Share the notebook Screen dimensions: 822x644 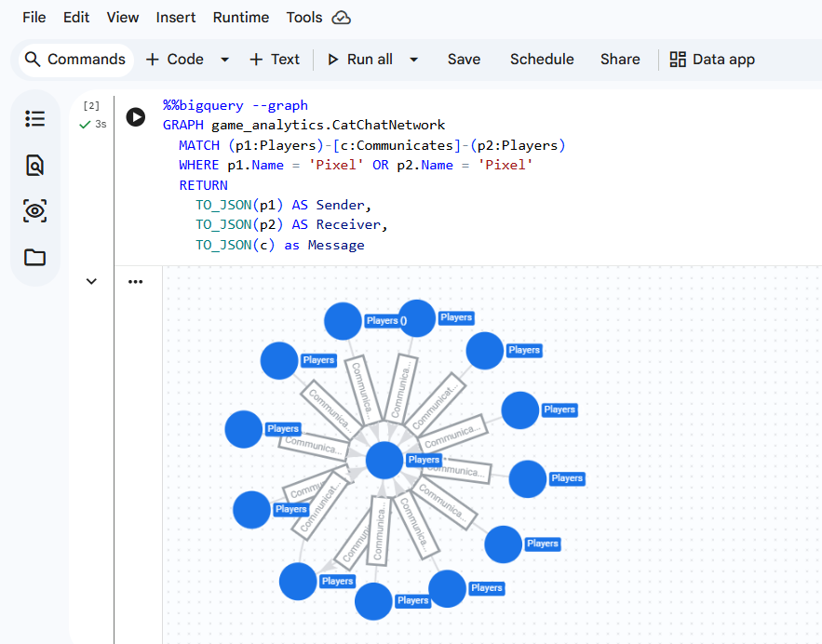(x=620, y=59)
